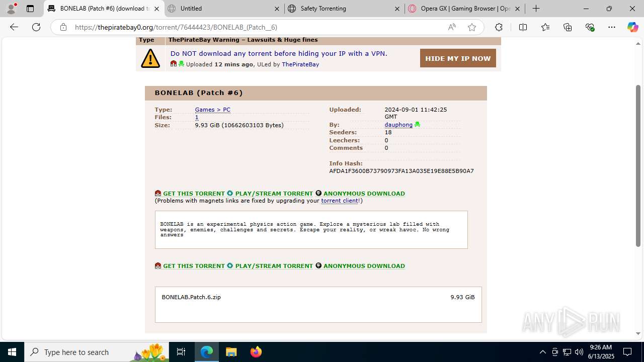Screen dimensions: 644x362
Task: Switch to the Untitled tab
Action: pos(223,9)
